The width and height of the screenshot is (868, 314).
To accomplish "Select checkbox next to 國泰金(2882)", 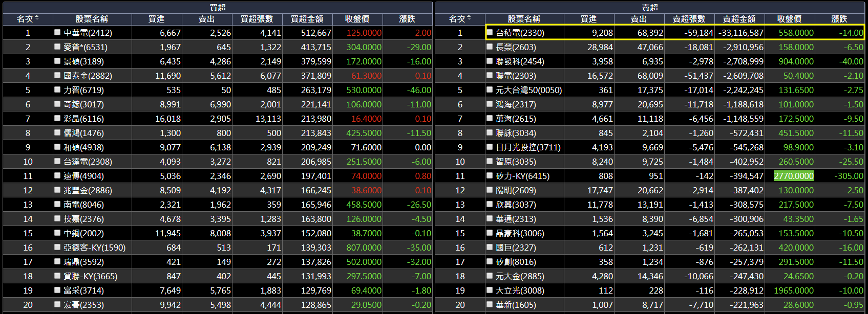I will pyautogui.click(x=57, y=75).
